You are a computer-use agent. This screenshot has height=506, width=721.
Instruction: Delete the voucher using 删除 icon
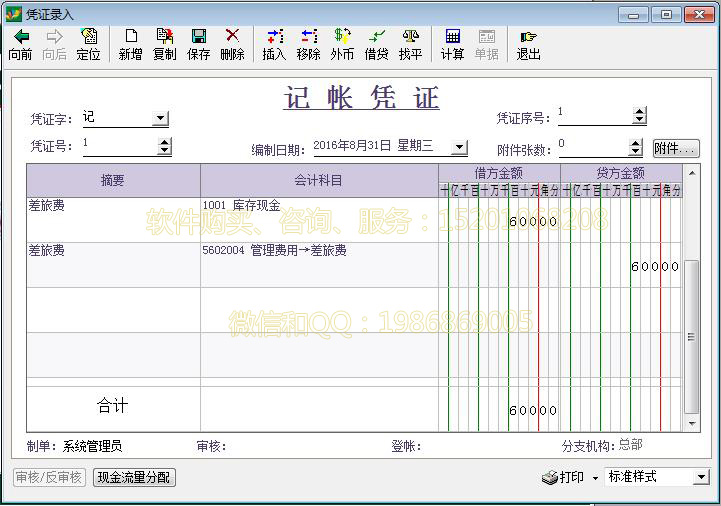tap(232, 37)
